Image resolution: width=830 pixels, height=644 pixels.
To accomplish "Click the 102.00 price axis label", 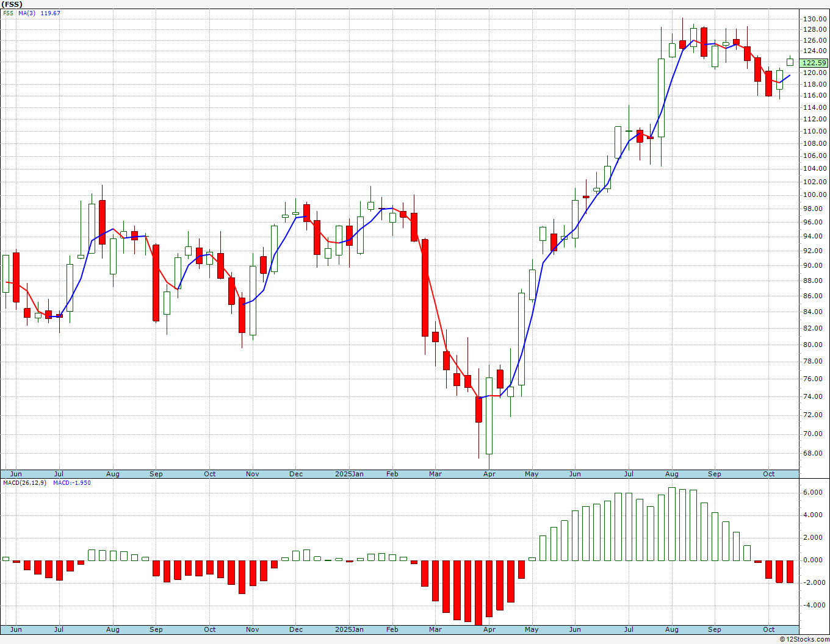I will tap(815, 182).
